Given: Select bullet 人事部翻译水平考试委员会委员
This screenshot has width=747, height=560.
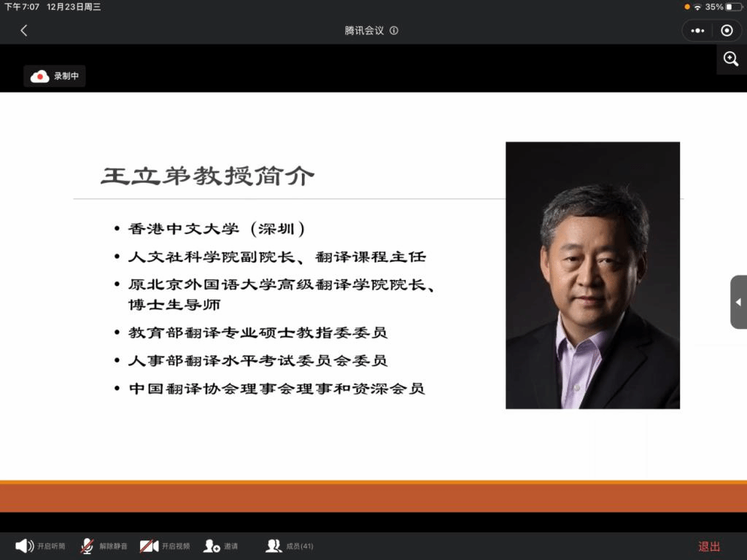Looking at the screenshot, I should tap(258, 360).
